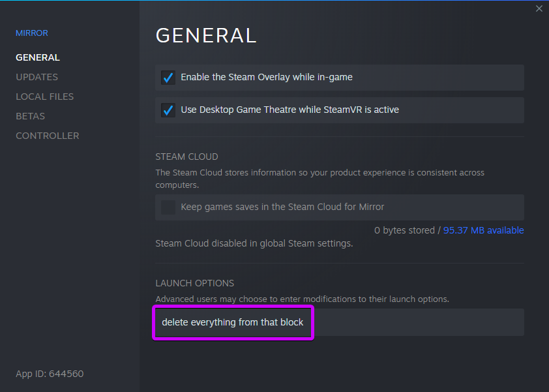
Task: Select General in the sidebar
Action: tap(38, 57)
